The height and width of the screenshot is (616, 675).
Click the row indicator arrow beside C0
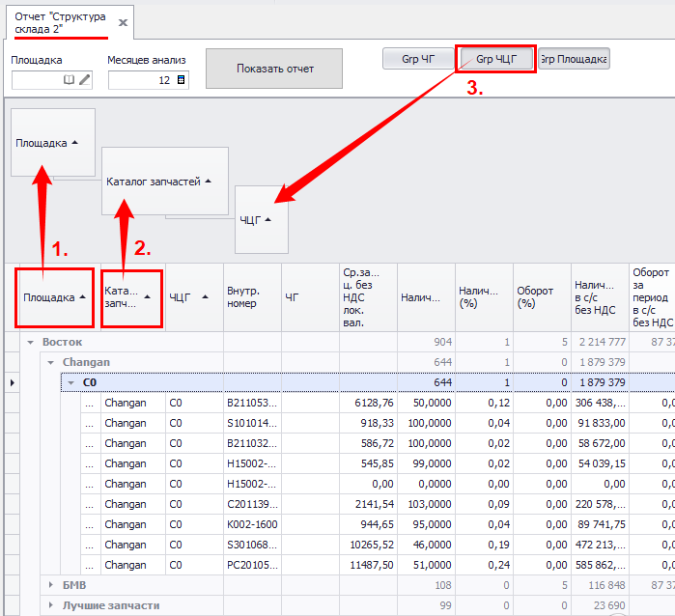12,383
